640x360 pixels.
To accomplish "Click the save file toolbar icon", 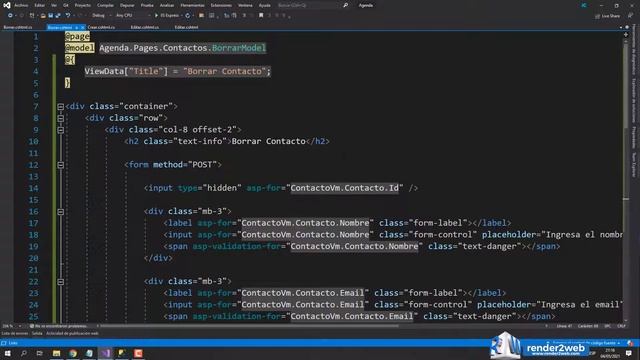I will pos(51,16).
